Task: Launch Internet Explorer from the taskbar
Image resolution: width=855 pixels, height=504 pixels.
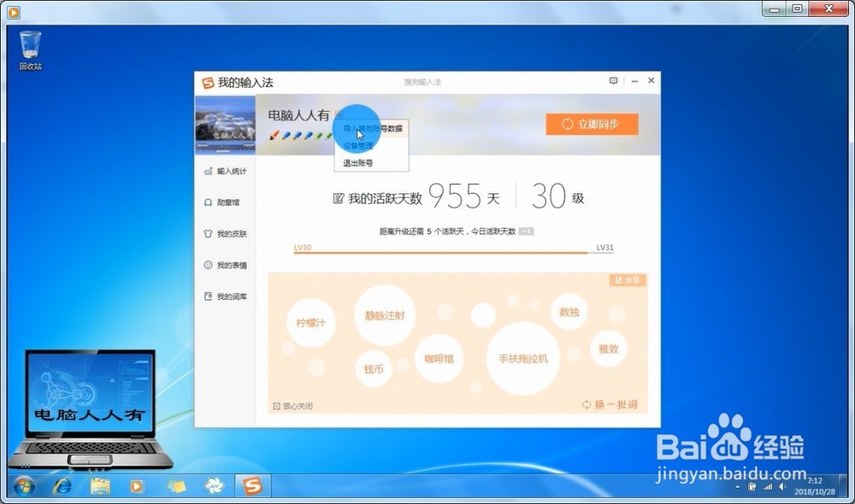Action: [62, 485]
